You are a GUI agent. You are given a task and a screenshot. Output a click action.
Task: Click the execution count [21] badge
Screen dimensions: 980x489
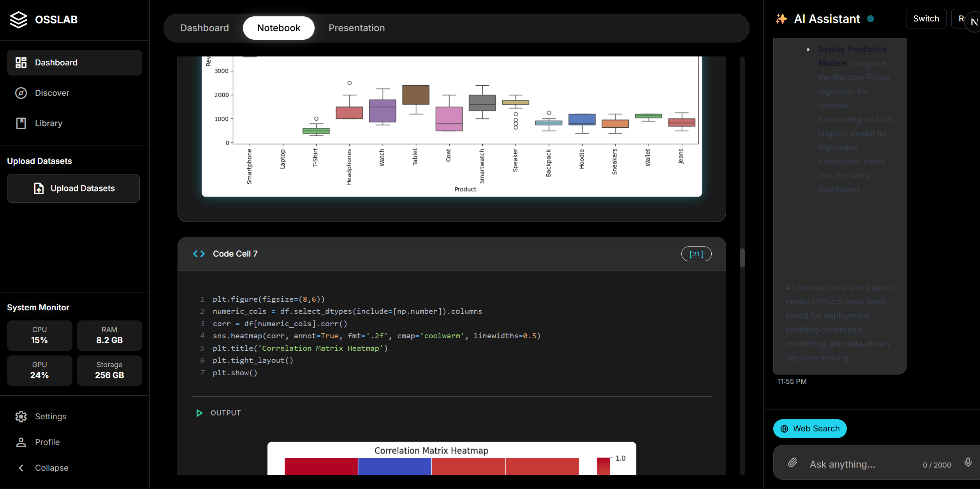pos(696,254)
